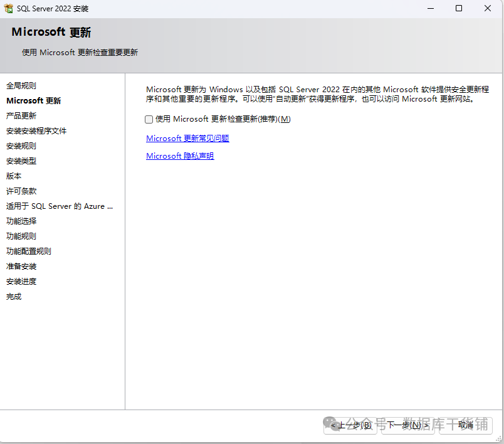
Task: Select the 完成 step in sidebar
Action: (14, 297)
